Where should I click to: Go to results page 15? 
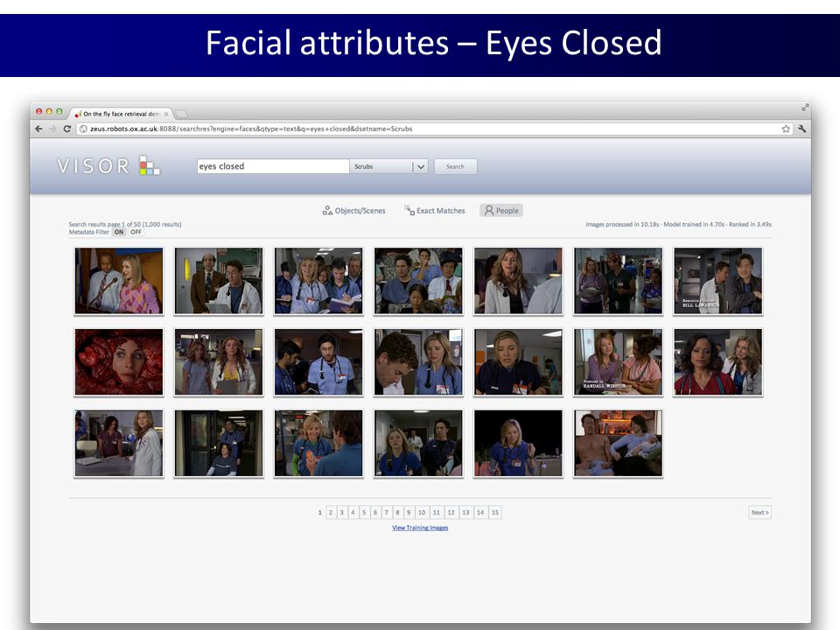495,513
